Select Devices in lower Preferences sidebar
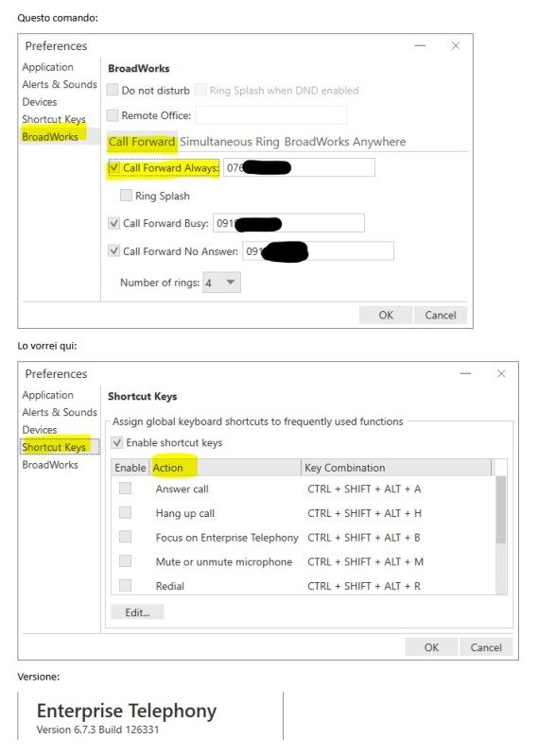Screen dimensions: 538x756 point(40,430)
